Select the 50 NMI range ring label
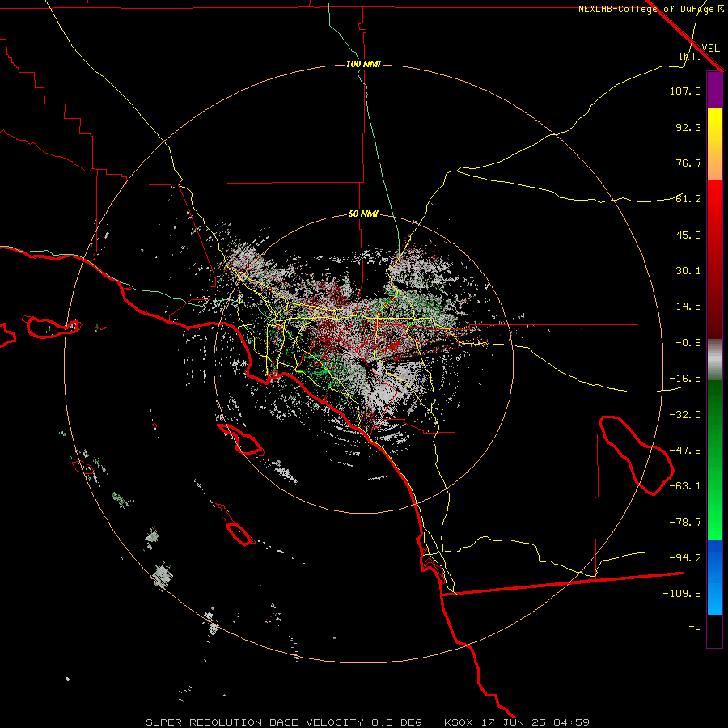Viewport: 728px width, 728px height. point(363,214)
